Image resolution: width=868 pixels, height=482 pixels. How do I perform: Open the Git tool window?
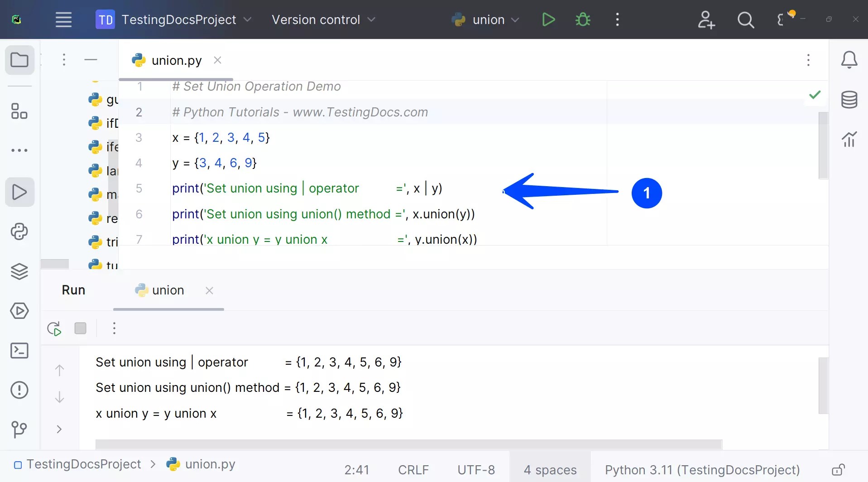click(19, 429)
